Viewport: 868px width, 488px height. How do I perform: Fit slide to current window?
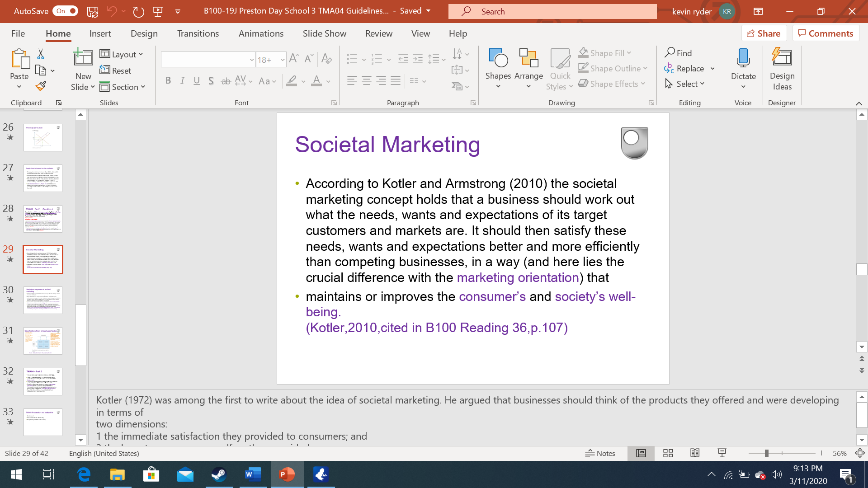coord(859,453)
